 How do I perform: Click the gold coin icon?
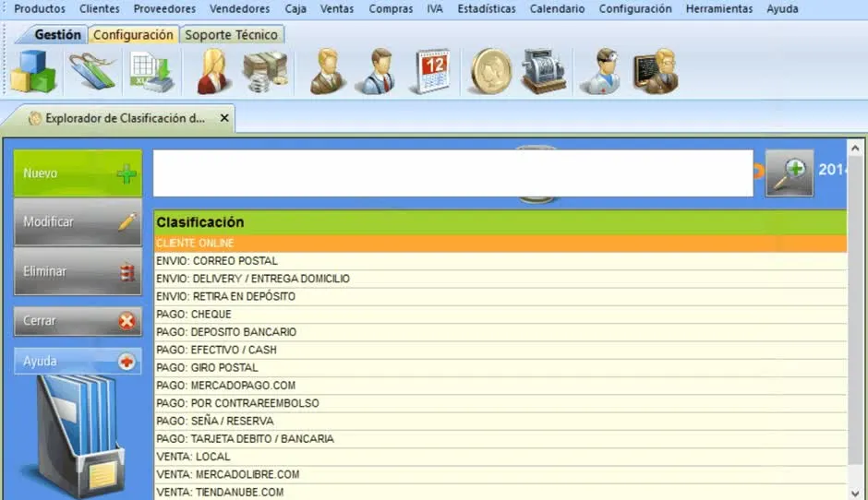pos(490,71)
